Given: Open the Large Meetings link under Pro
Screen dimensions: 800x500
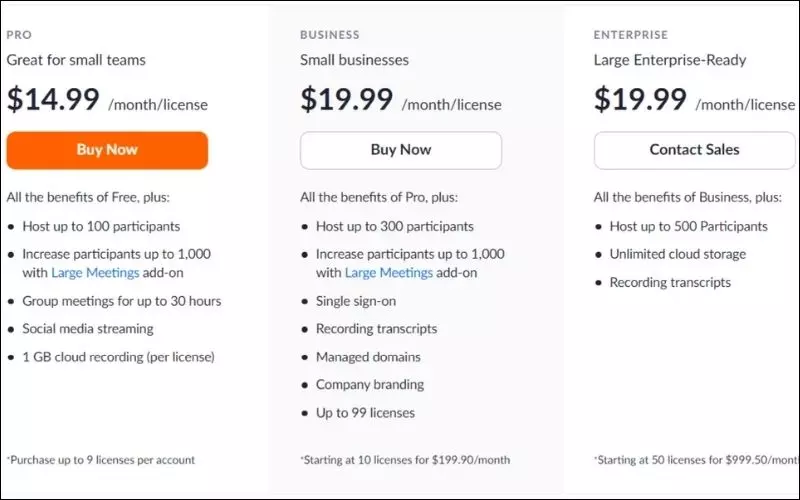Looking at the screenshot, I should [x=95, y=272].
